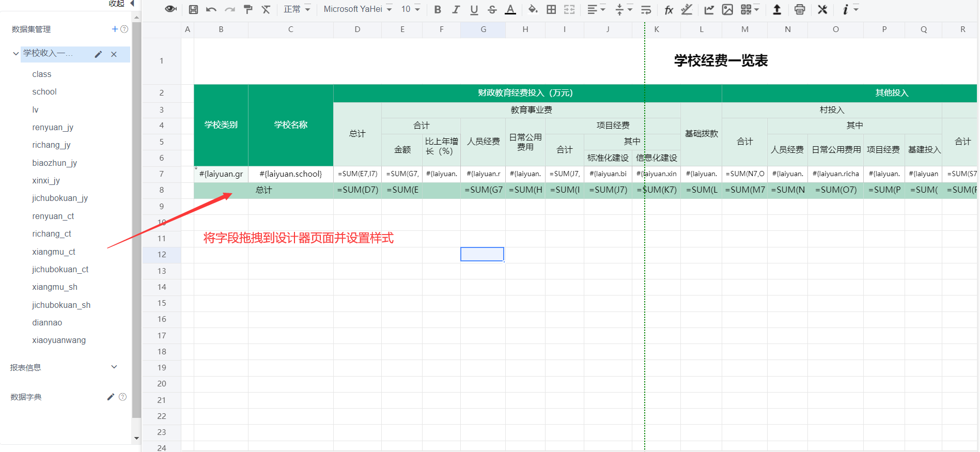The image size is (980, 452).
Task: Open the tools/settings wrench icon
Action: [822, 9]
